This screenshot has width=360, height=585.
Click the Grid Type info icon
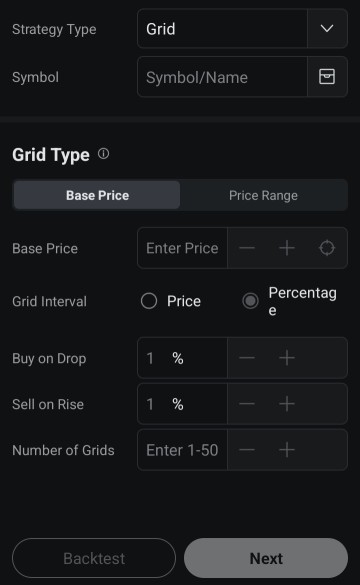tap(103, 154)
